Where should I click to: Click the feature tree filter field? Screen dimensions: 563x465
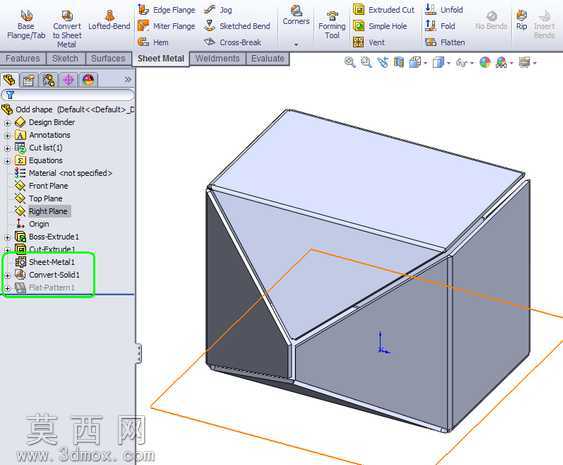click(x=68, y=95)
